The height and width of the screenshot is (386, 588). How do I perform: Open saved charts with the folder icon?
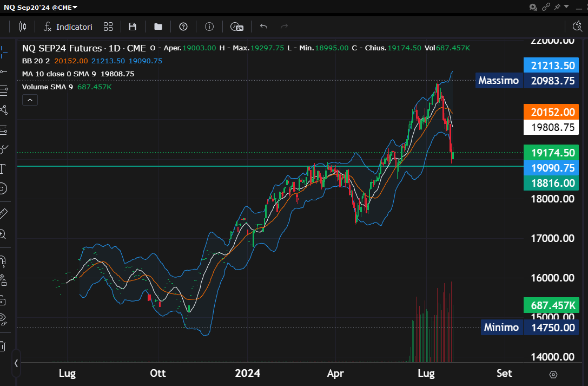pos(158,27)
